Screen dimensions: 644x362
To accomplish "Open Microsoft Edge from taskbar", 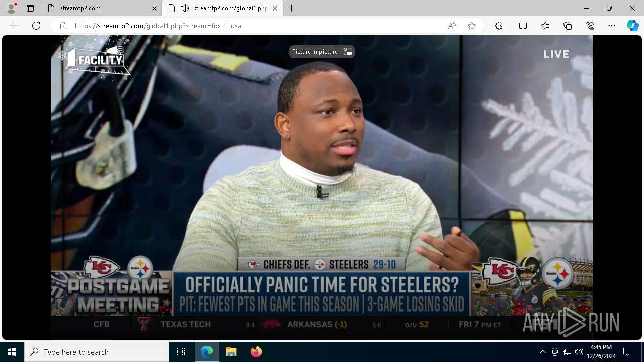I will [207, 352].
